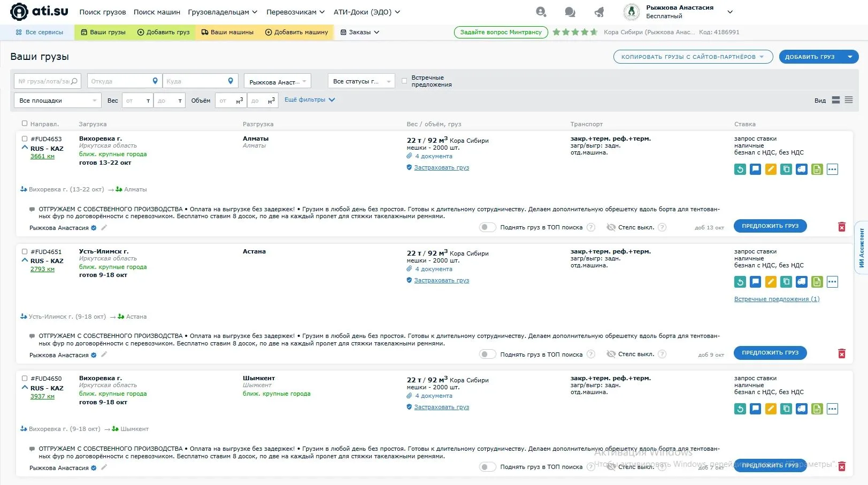
Task: Toggle Поднять груз в ТОП поиска for #FUD4653
Action: tap(487, 227)
